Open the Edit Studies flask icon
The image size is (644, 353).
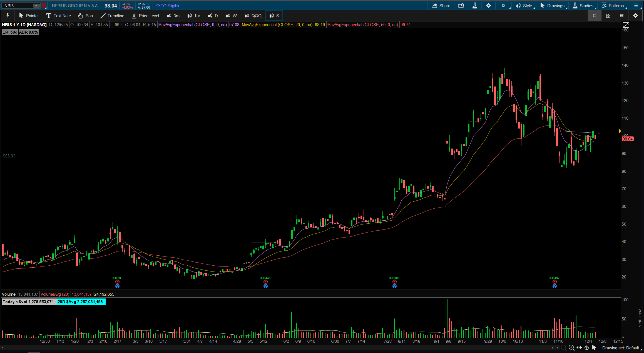click(x=475, y=6)
